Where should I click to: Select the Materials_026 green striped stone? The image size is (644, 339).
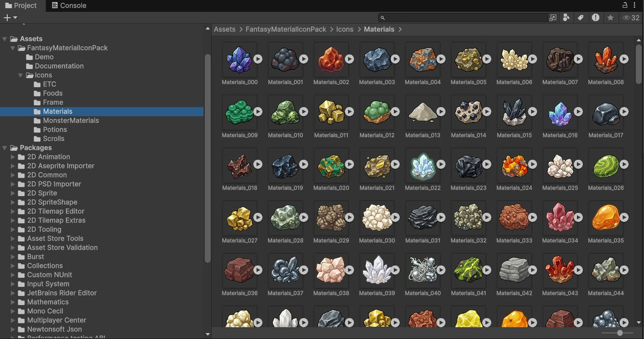[x=605, y=164]
